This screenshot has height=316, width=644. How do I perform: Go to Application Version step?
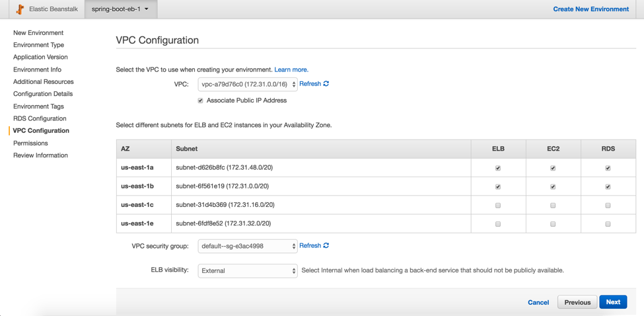(40, 57)
